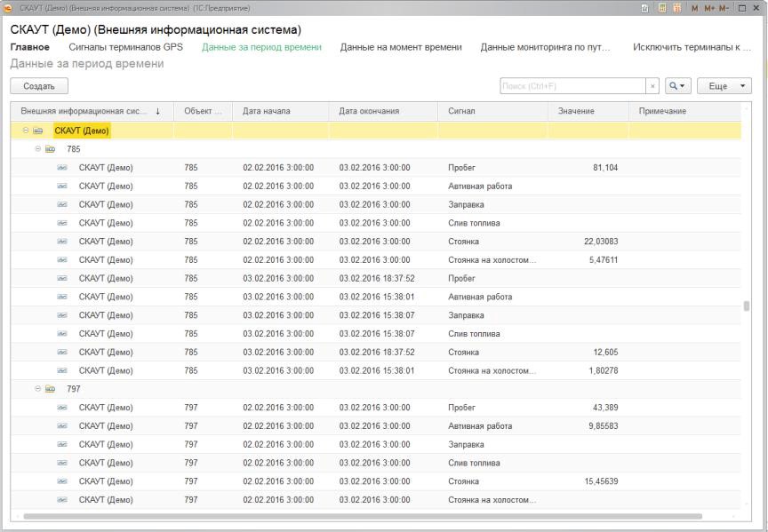Click Слив топлива ending 03.02.2016 15:38:07 in 785
768x532 pixels.
click(x=474, y=334)
